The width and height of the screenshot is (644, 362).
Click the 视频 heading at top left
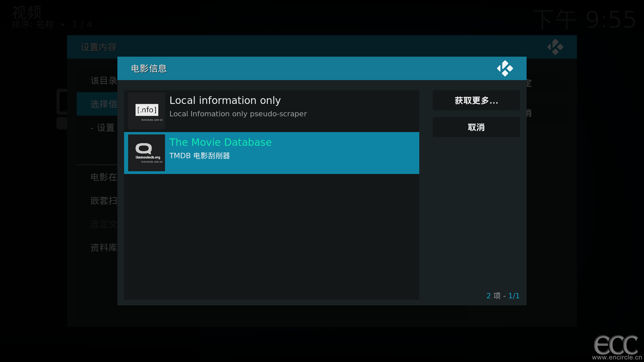[27, 12]
